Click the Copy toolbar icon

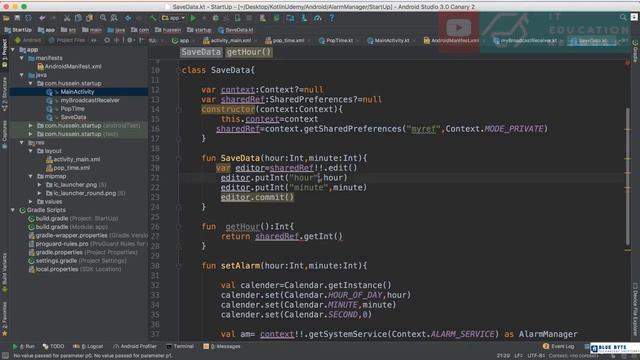pos(78,18)
